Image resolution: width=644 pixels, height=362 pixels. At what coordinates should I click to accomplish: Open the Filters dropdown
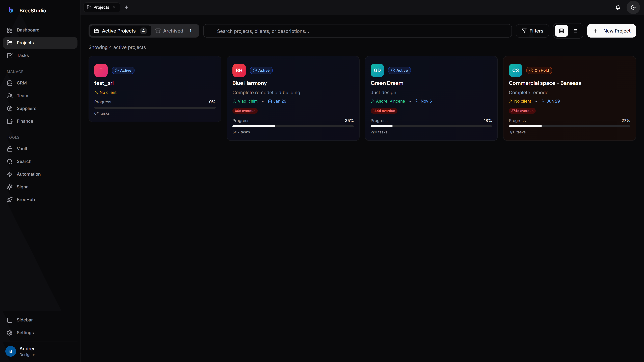(532, 31)
